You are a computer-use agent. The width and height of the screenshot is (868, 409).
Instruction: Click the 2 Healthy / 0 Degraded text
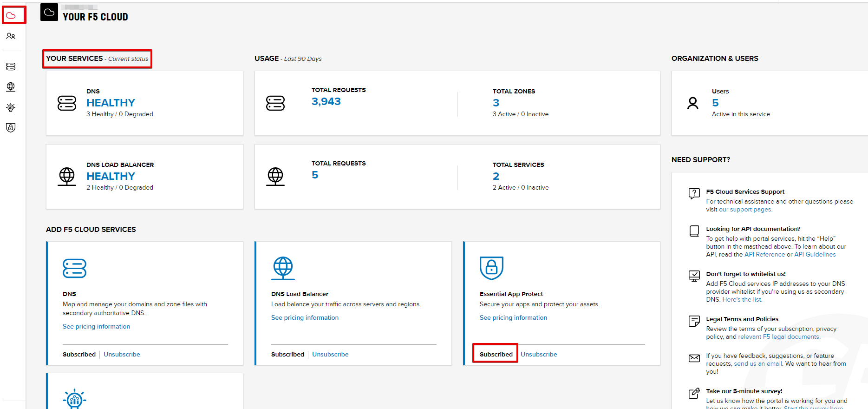(120, 187)
